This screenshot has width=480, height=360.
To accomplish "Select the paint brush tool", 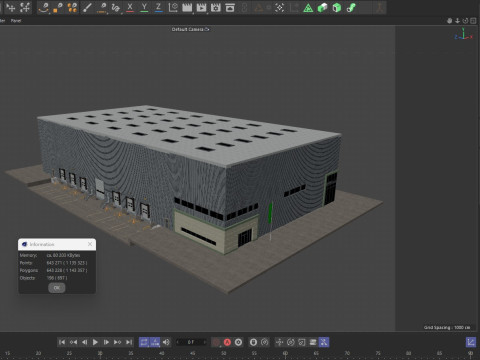I will (87, 7).
